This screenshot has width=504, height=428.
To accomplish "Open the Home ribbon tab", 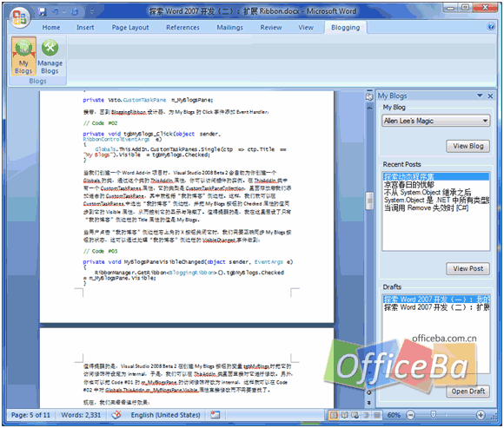I will [x=51, y=28].
